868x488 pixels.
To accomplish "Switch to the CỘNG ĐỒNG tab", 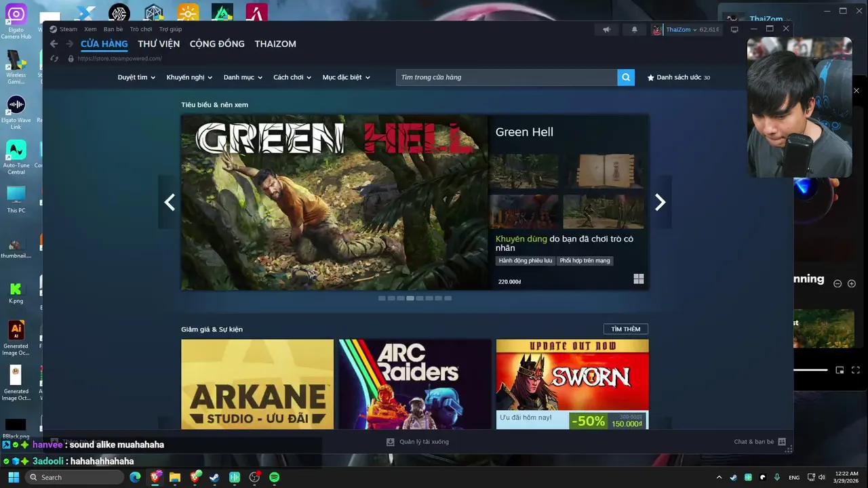I will [x=217, y=44].
